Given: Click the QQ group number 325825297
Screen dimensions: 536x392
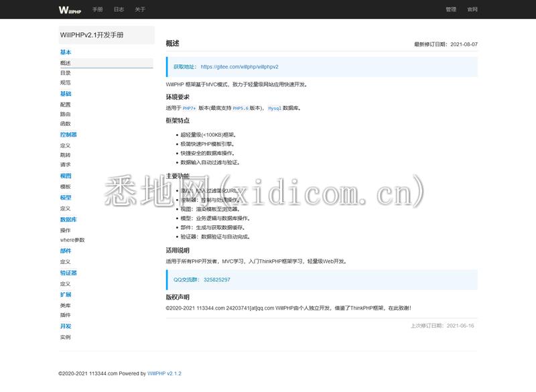Looking at the screenshot, I should [x=216, y=279].
